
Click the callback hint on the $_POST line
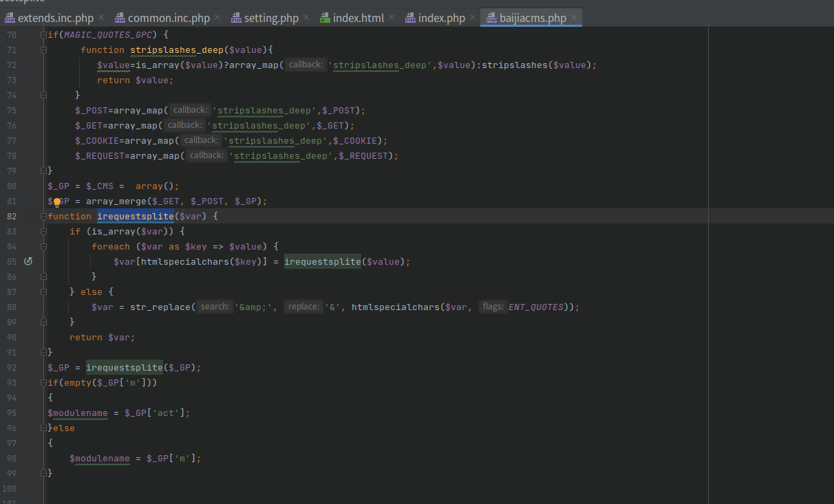189,110
